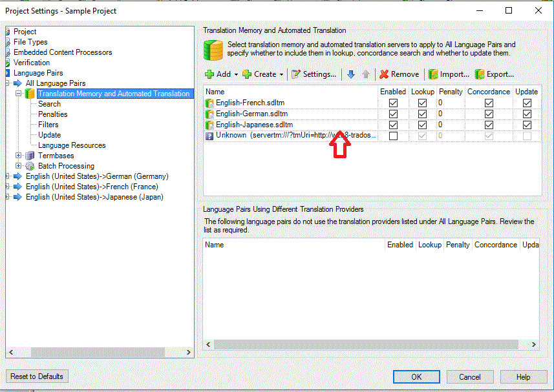Click the Concordance column header
The height and width of the screenshot is (392, 554).
click(489, 92)
